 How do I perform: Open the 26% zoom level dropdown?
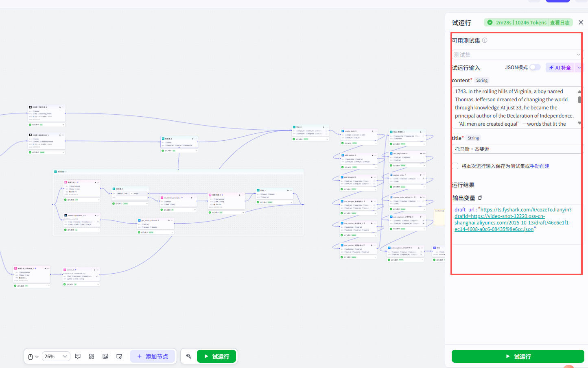pos(56,357)
